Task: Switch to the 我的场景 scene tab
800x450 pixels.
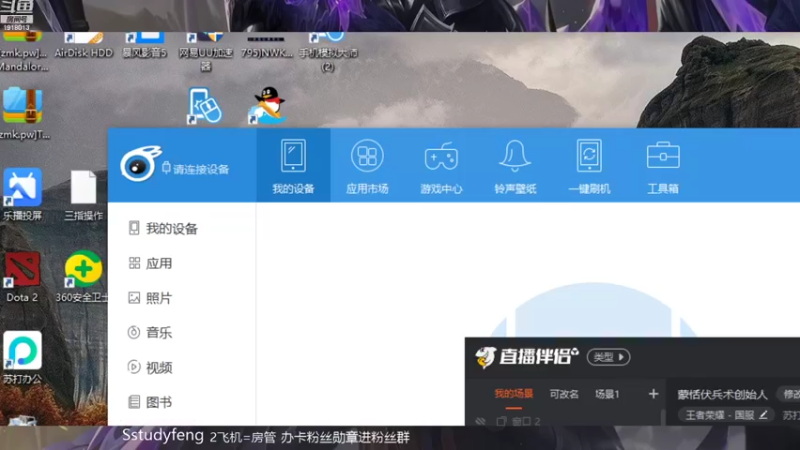Action: [514, 394]
